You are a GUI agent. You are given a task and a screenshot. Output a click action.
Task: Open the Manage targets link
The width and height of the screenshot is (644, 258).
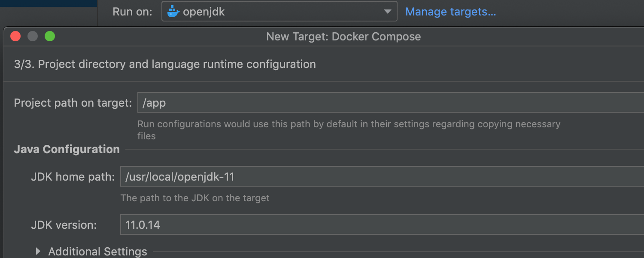[x=450, y=12]
